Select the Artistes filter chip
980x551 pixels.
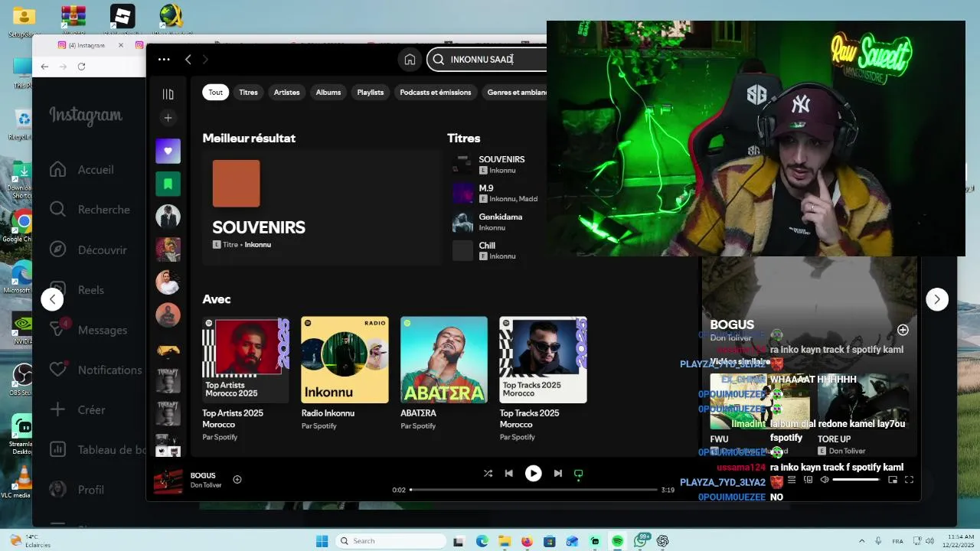[x=287, y=92]
